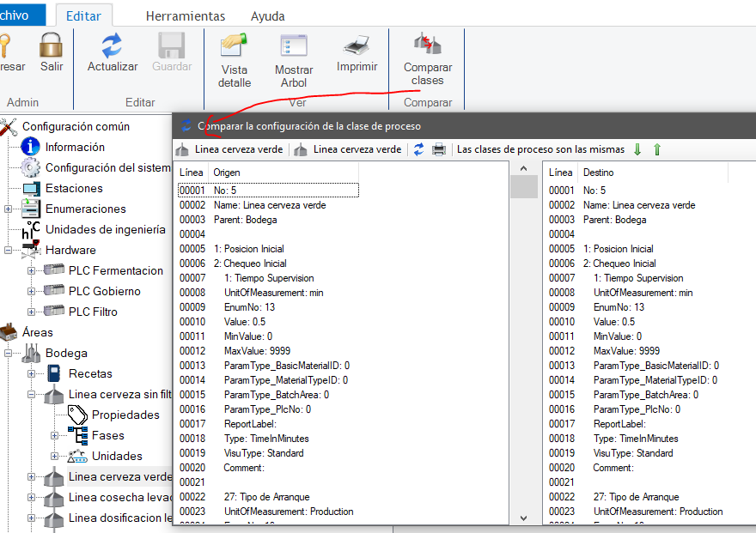Select destination class Linea cerveza verde button
This screenshot has height=533, width=756.
348,149
